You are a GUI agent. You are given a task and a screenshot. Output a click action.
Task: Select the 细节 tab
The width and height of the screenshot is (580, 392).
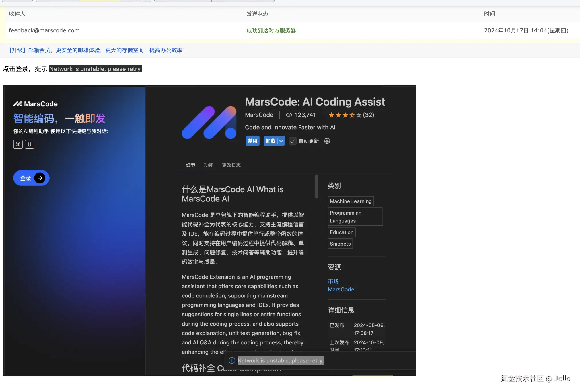coord(190,165)
